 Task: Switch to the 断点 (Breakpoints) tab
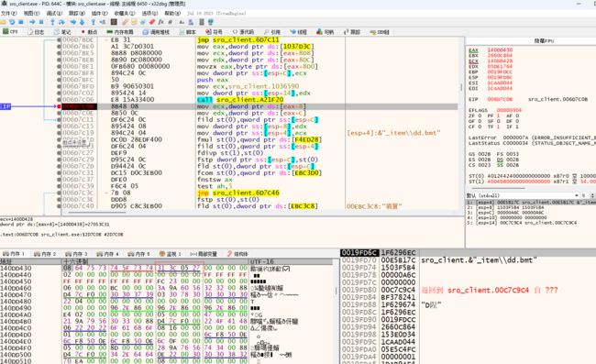(89, 32)
